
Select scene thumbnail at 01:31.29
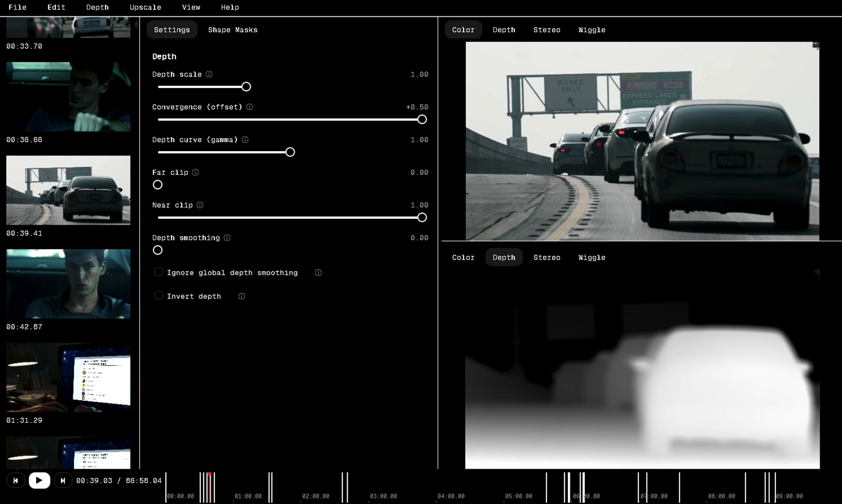click(68, 378)
